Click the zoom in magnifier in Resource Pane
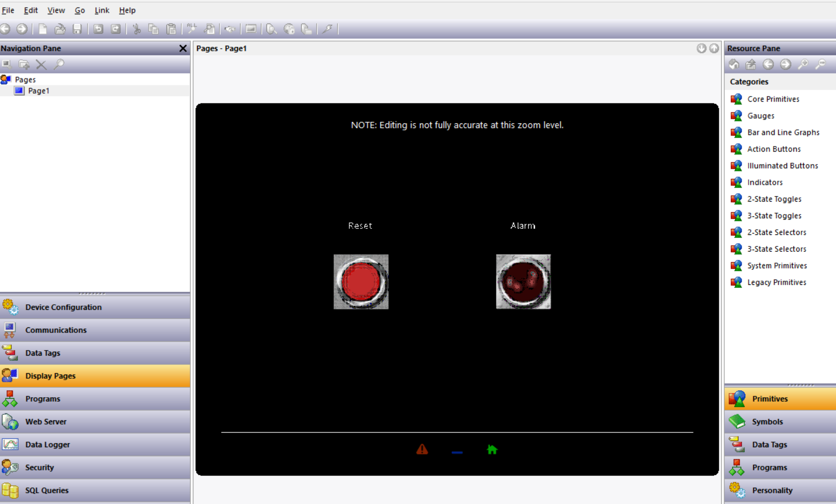The height and width of the screenshot is (504, 836). click(803, 64)
